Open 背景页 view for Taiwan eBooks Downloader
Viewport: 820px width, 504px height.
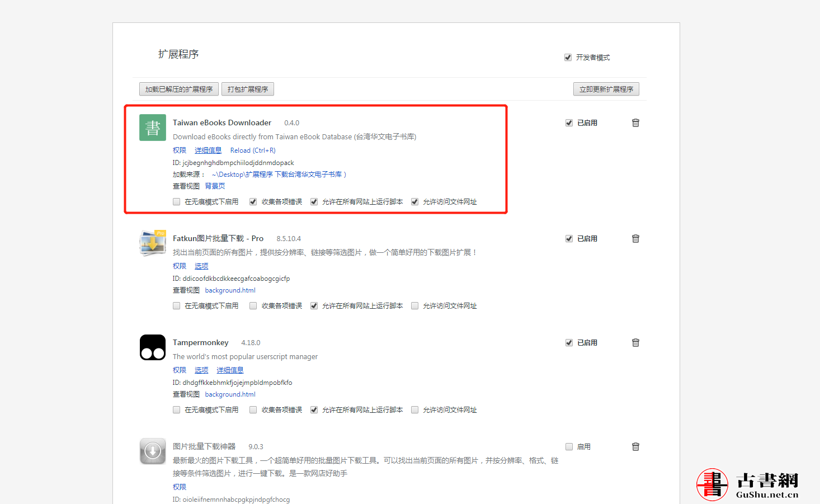215,186
